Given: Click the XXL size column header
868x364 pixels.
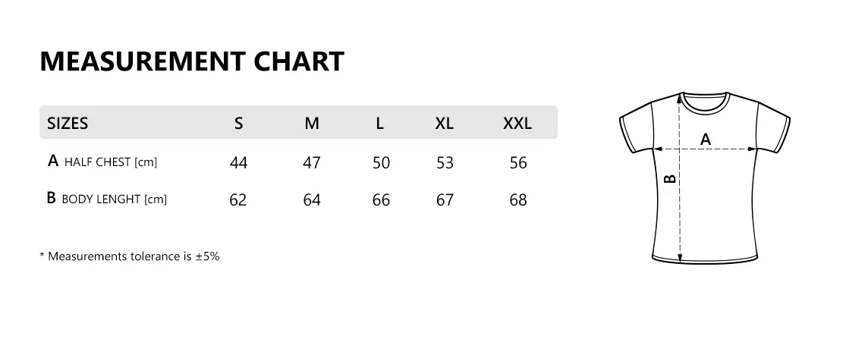Looking at the screenshot, I should click(517, 123).
